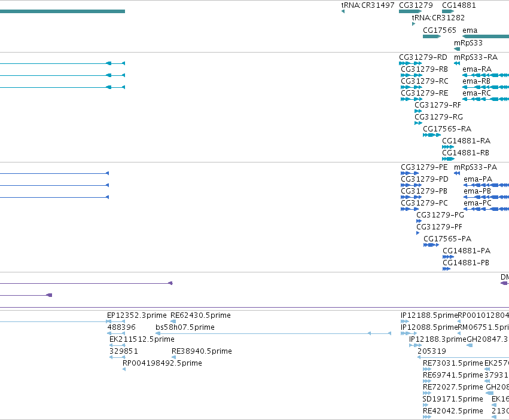Image resolution: width=509 pixels, height=420 pixels.
Task: Select EST EP12352.3prime
Action: (x=136, y=315)
